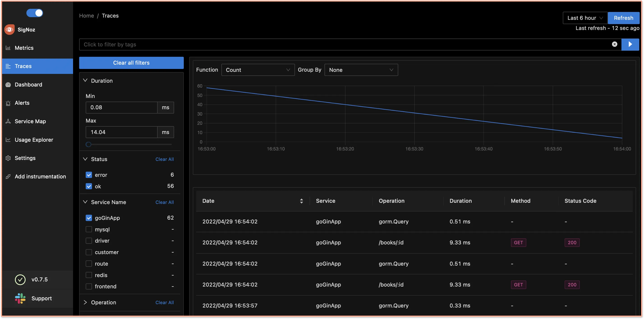The height and width of the screenshot is (319, 644).
Task: Collapse the Service Name filter section
Action: (x=85, y=202)
